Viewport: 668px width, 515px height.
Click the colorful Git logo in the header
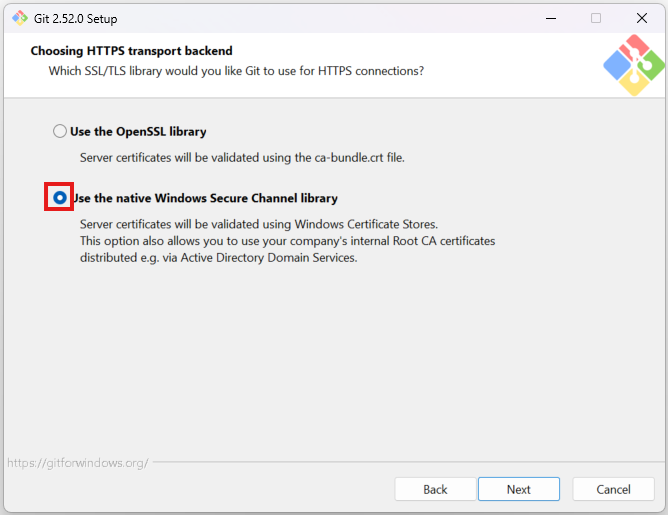click(634, 64)
